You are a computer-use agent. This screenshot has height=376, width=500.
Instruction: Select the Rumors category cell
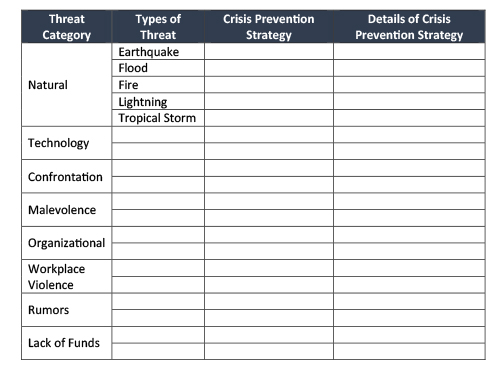pos(66,310)
